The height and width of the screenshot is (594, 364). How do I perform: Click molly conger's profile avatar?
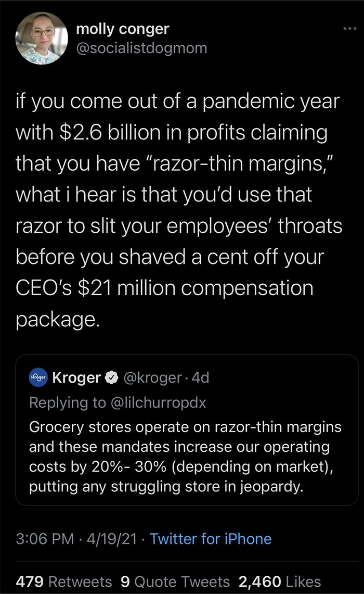(42, 39)
